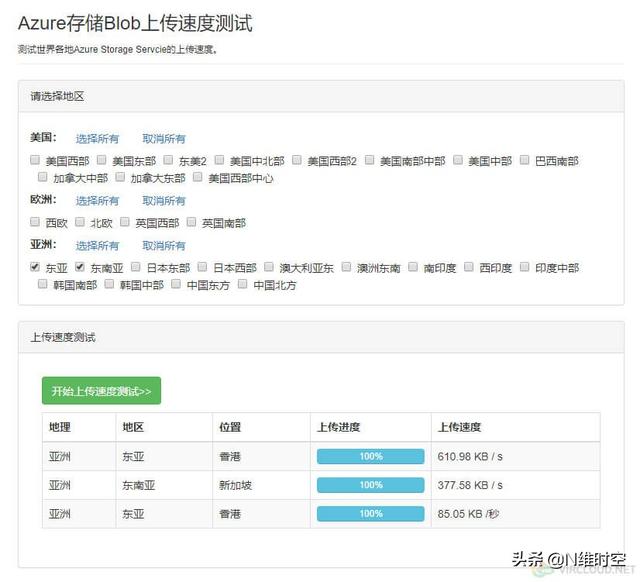
Task: Check the 加拿大东部 checkbox
Action: point(120,177)
